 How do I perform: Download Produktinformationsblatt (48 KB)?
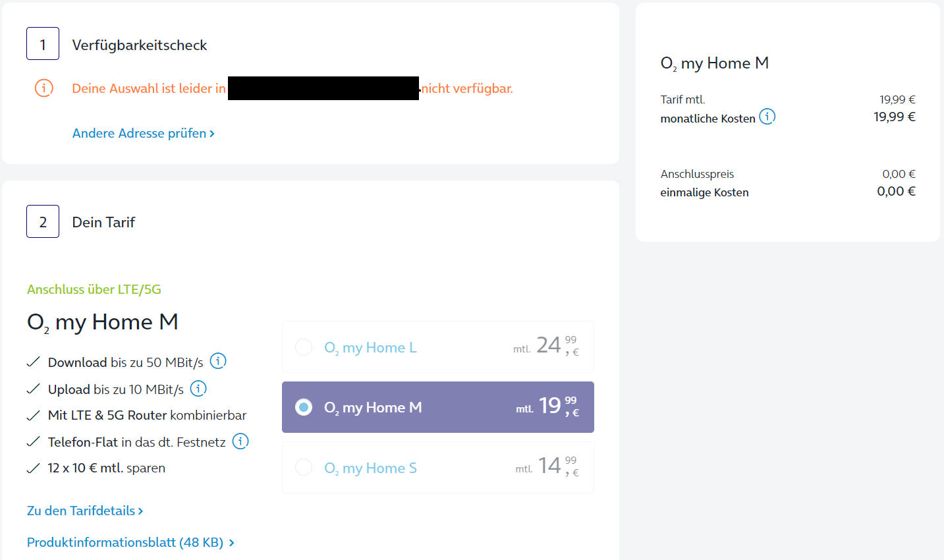pos(130,542)
